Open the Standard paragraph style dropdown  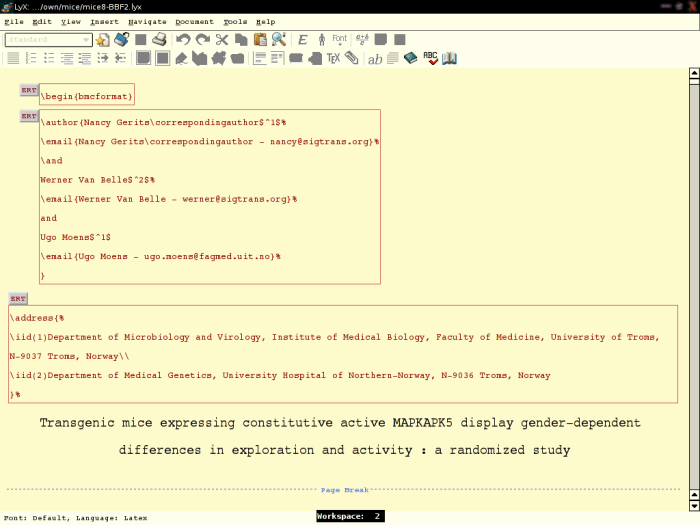coord(49,40)
